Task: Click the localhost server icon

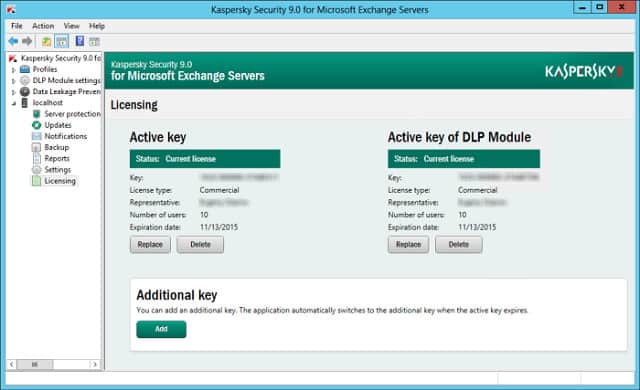Action: 25,102
